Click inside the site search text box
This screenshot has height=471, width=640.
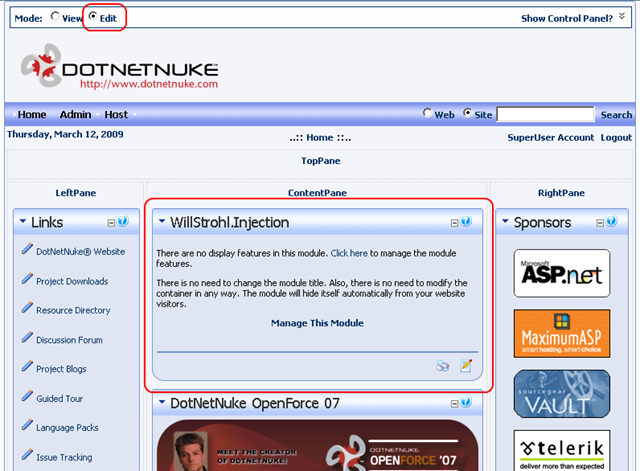(545, 115)
